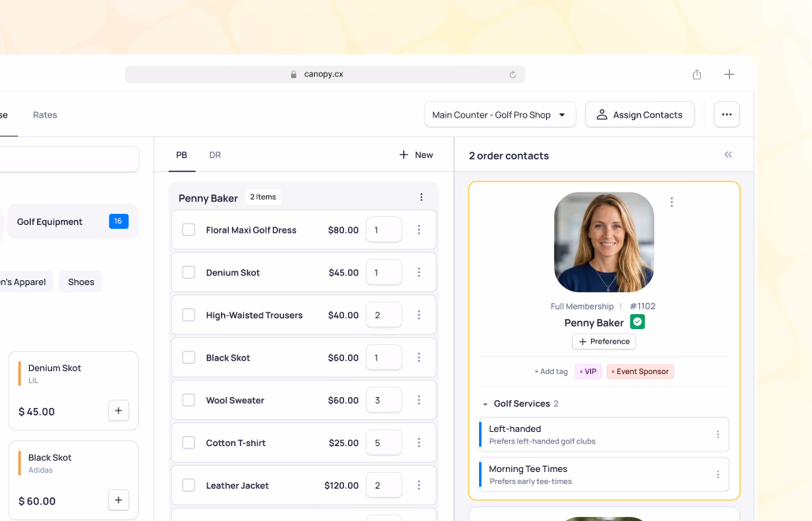Viewport: 812px width, 521px height.
Task: Edit quantity field for Denium Skot row
Action: 384,272
